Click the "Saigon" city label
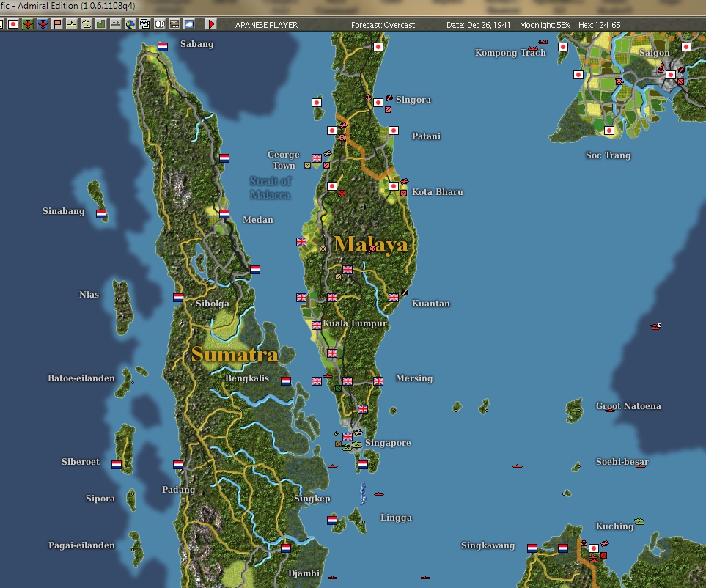706x588 pixels. pos(654,53)
